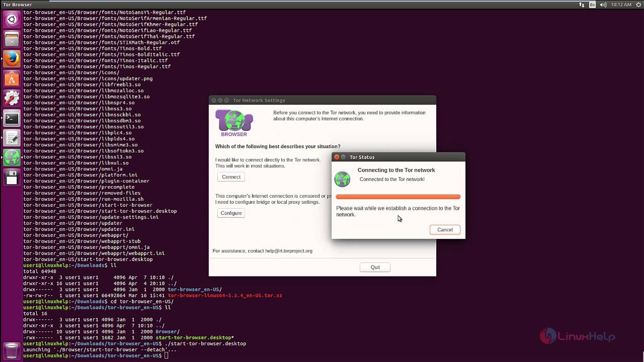Image resolution: width=644 pixels, height=362 pixels.
Task: Click the start-tor-browser.desktop* listing entry
Action: pos(195,338)
